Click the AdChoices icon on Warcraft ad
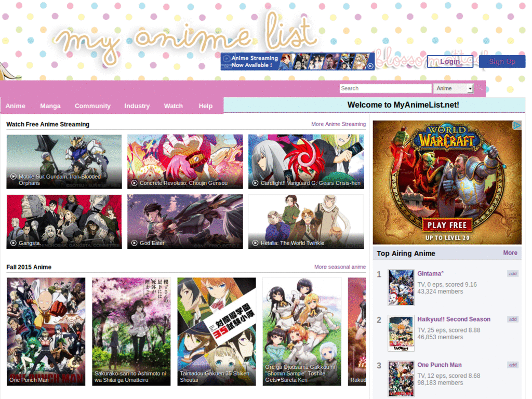This screenshot has width=532, height=399. [516, 125]
